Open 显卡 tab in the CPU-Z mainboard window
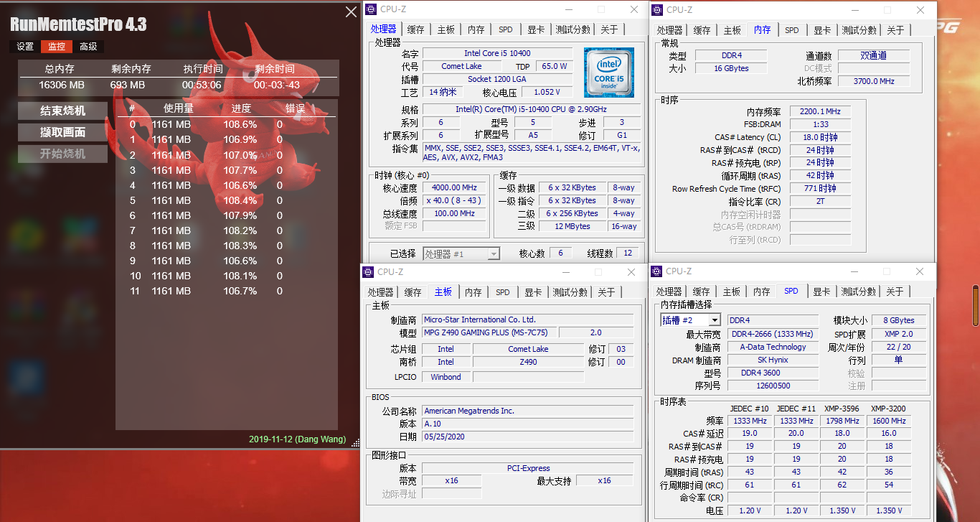980x522 pixels. point(533,292)
